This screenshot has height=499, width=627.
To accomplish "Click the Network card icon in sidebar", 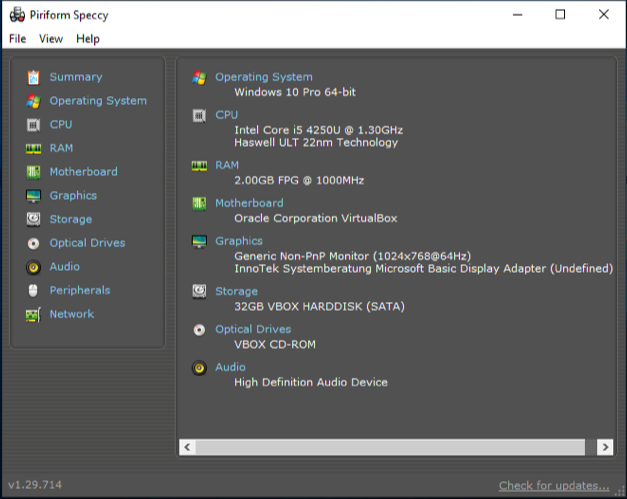I will tap(34, 315).
